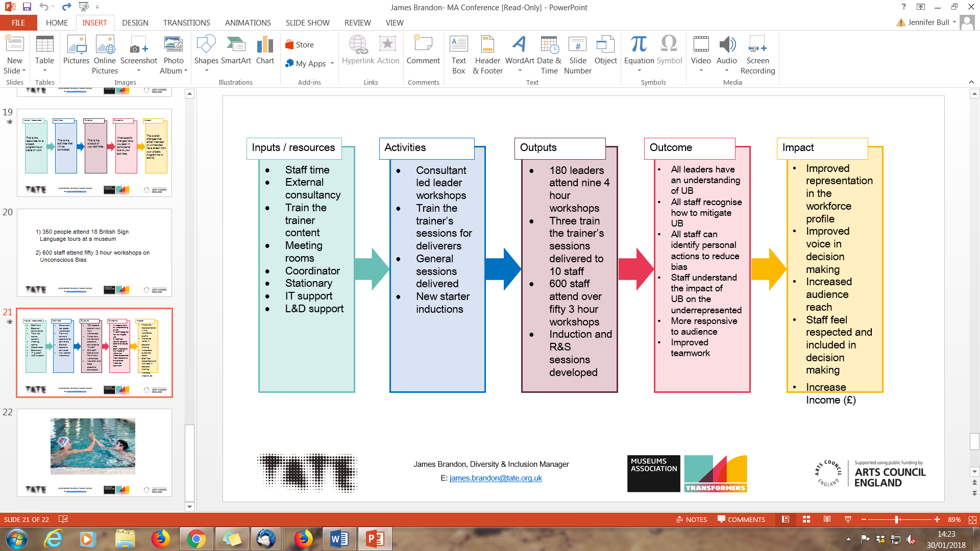Click the zoom percentage 89% button
980x551 pixels.
pos(954,519)
